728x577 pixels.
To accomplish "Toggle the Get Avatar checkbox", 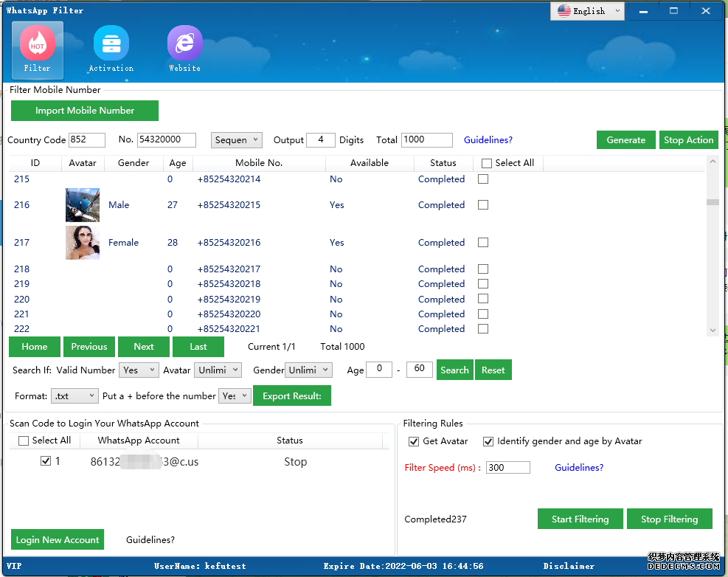I will point(414,441).
